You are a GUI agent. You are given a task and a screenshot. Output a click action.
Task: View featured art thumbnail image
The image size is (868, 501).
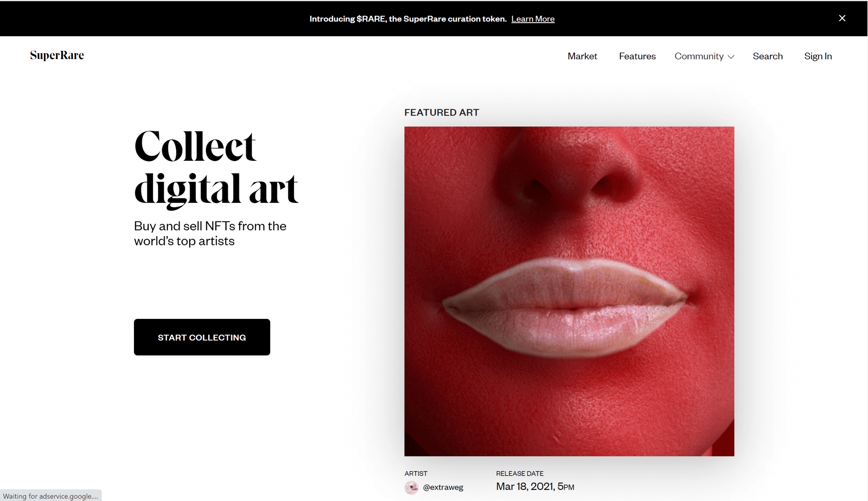570,291
